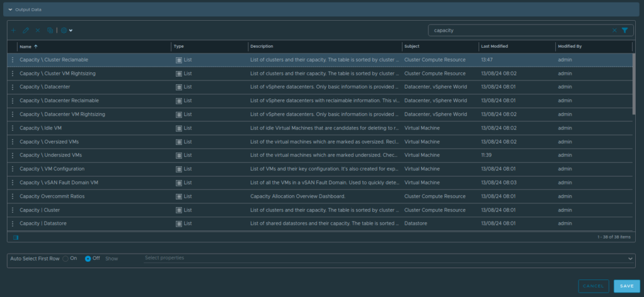The image size is (644, 297).
Task: Open row menu for Capacity \ Datacenter VM Rightsizing
Action: click(13, 114)
